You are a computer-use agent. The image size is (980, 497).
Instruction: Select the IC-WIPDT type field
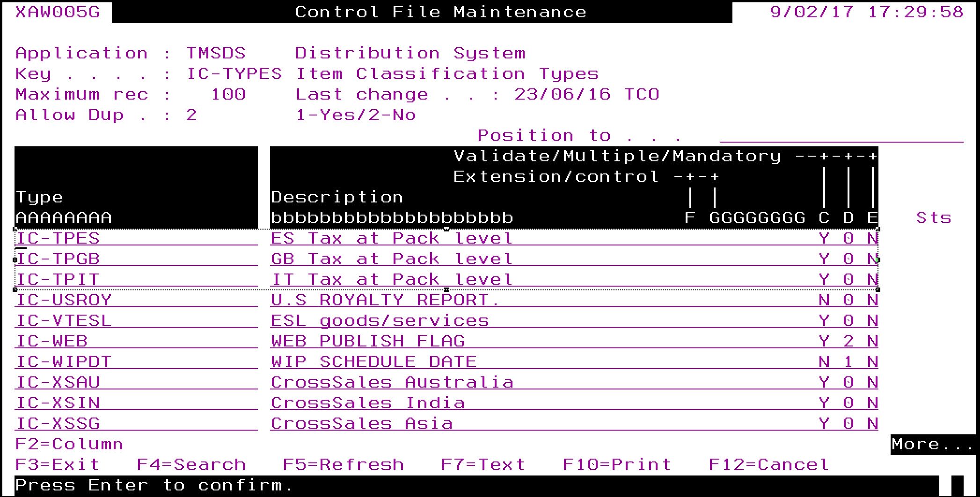coord(136,361)
